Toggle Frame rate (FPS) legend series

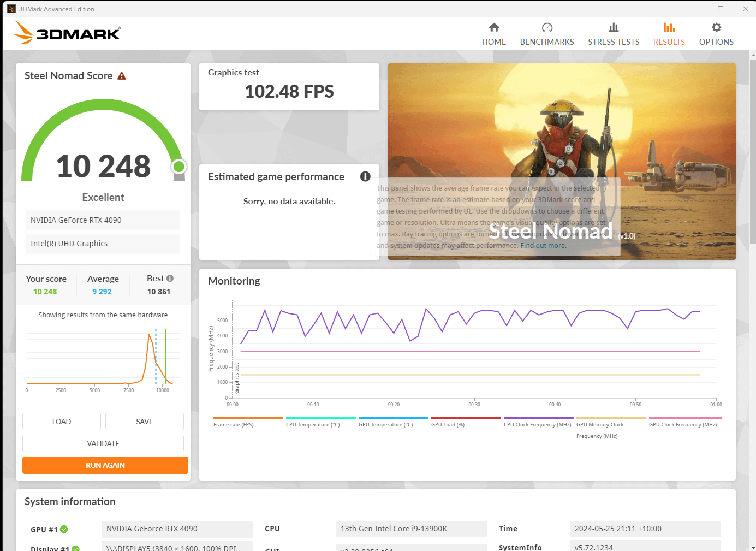248,422
